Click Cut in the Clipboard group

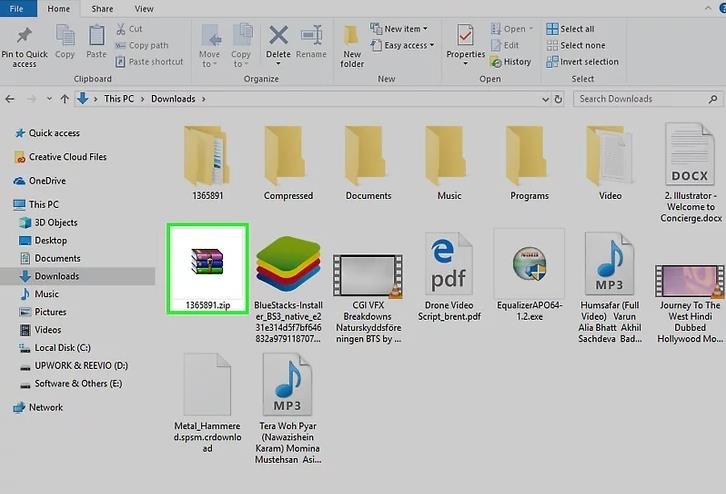(129, 29)
